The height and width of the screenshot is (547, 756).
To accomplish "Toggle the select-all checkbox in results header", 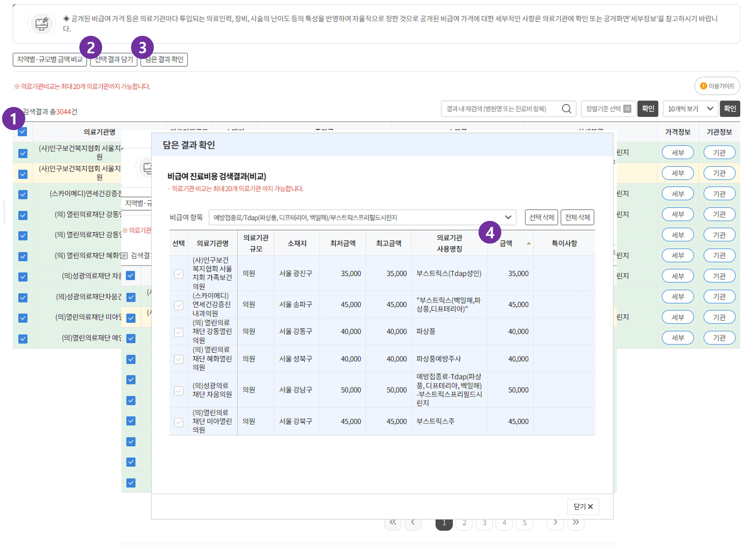I will coord(22,132).
